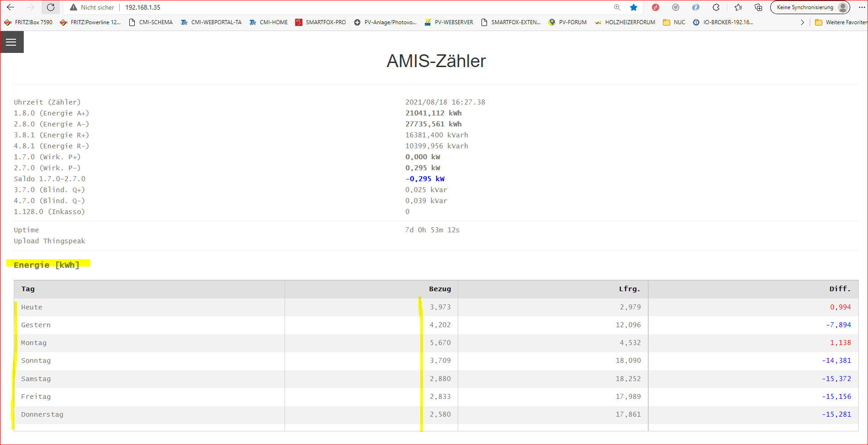This screenshot has height=445, width=868.
Task: Click the uptime value 7d 0h 53m 12s
Action: pyautogui.click(x=432, y=230)
